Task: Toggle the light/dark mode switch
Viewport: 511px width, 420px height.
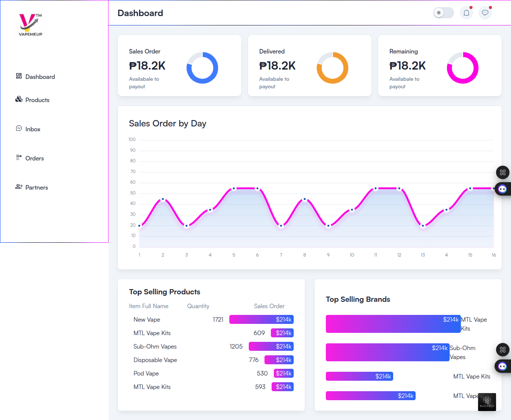Action: click(443, 13)
